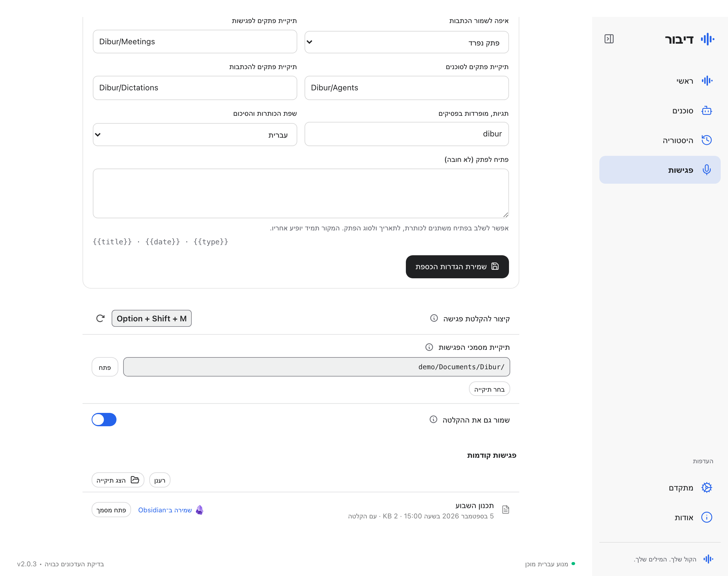
Task: Click the Obsidian gem icon
Action: point(199,510)
